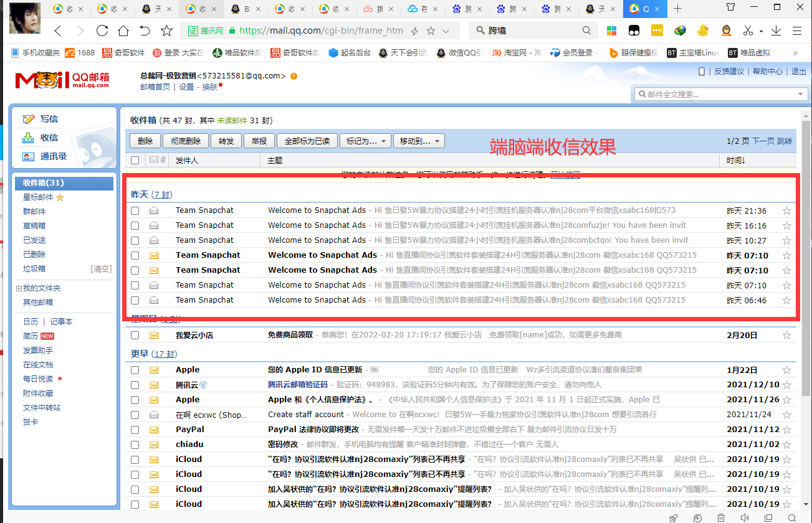Open the browser home page icon
Screen dimensions: 812x523
[x=123, y=31]
